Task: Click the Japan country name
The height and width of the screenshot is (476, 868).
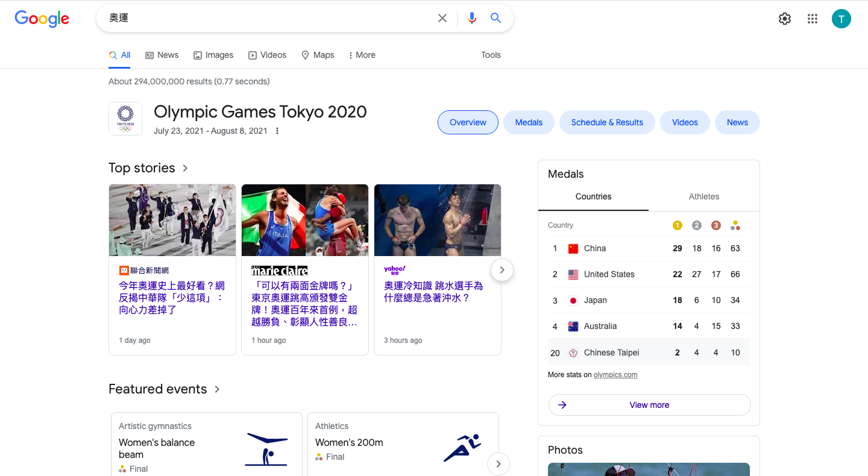Action: pos(596,300)
